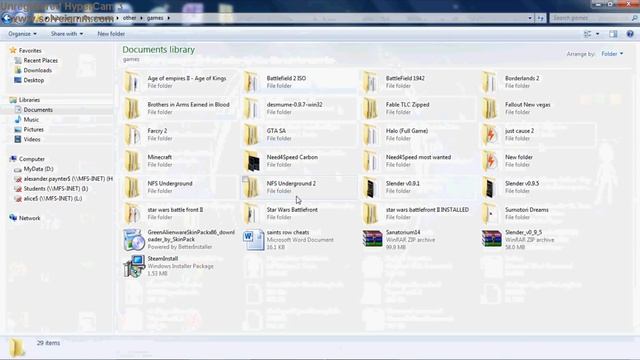Expand the address bar history dropdown
This screenshot has width=640, height=360.
pos(530,18)
